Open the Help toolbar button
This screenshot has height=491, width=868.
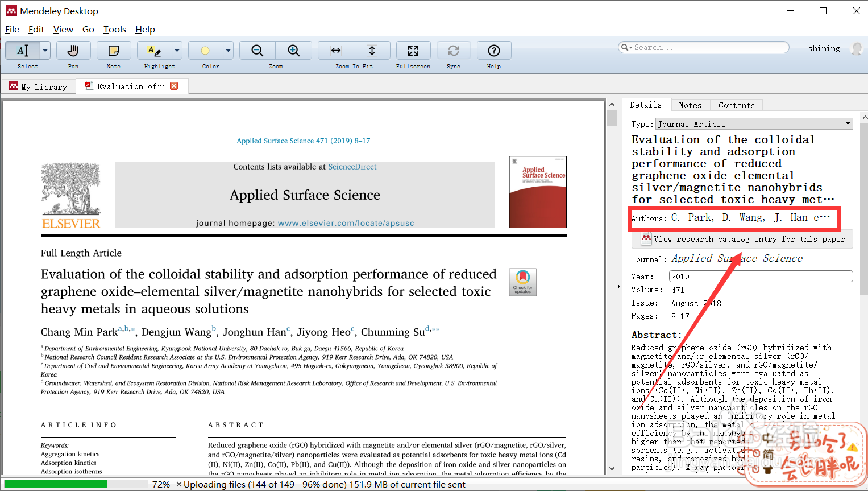coord(494,51)
